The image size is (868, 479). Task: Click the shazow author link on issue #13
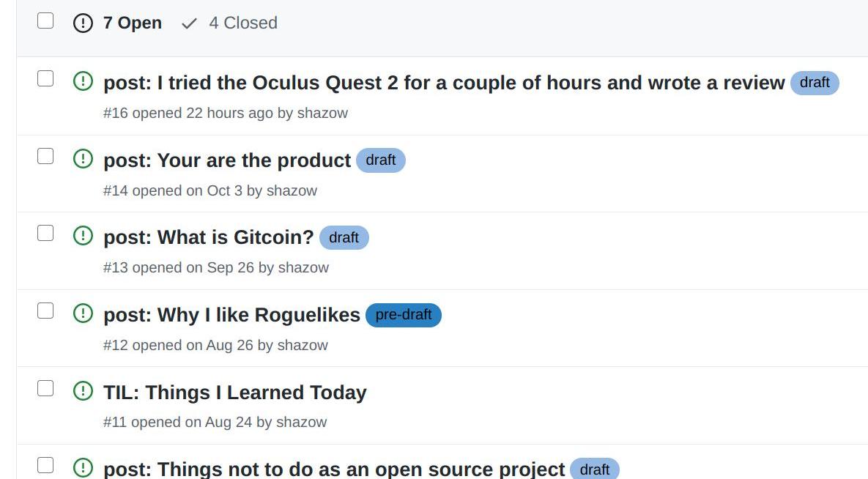point(303,267)
